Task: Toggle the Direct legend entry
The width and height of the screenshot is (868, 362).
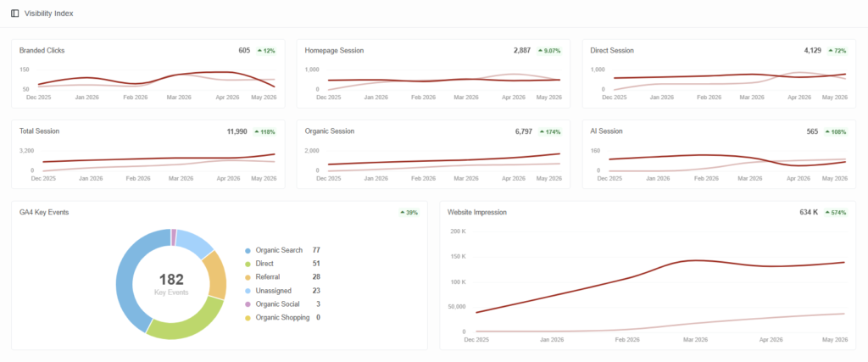Action: point(282,264)
